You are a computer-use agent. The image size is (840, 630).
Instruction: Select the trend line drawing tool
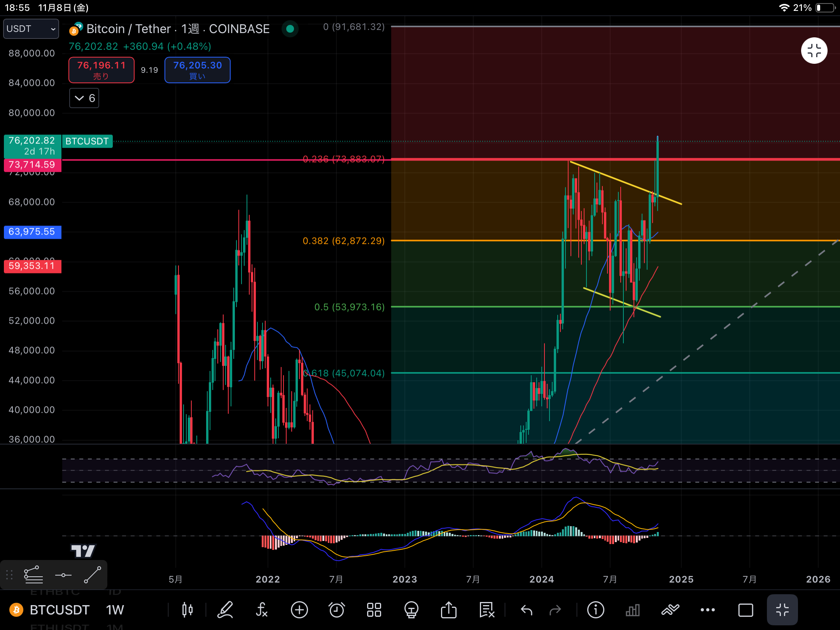coord(93,575)
